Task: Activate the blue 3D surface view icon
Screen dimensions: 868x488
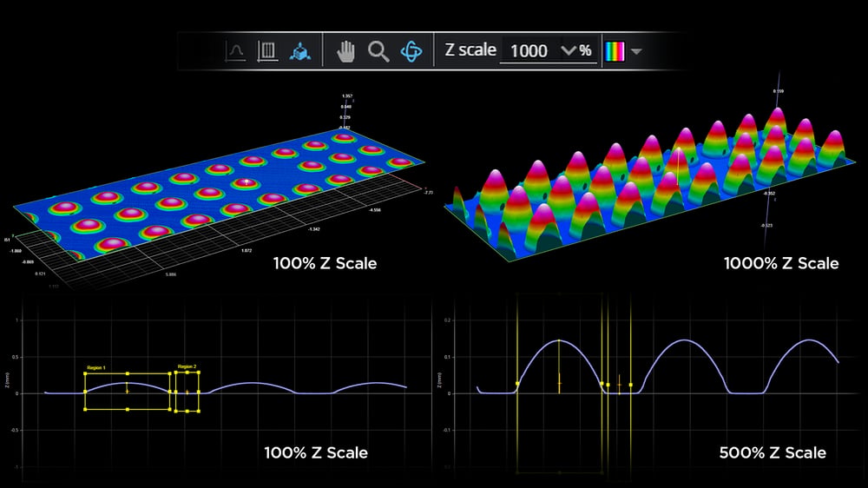Action: [x=299, y=51]
